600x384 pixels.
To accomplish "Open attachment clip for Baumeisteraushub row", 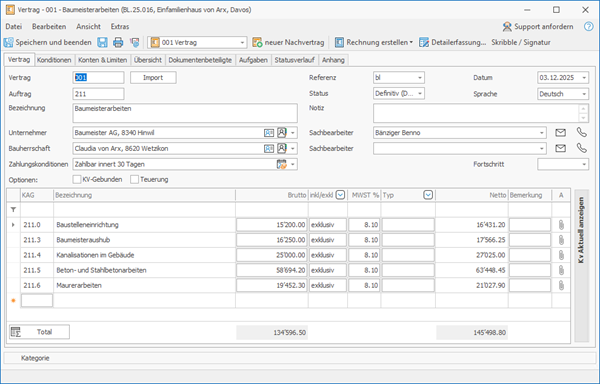I will pyautogui.click(x=561, y=240).
